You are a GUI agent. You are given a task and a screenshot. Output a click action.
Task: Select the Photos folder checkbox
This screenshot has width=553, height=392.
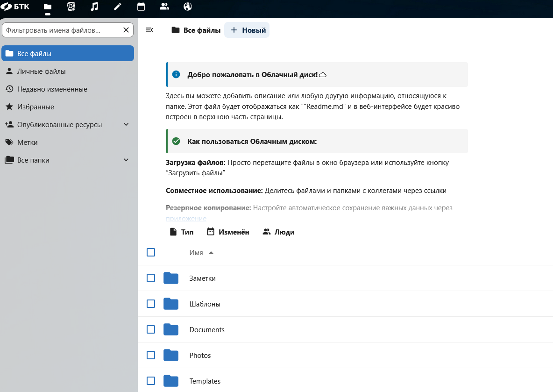click(151, 355)
